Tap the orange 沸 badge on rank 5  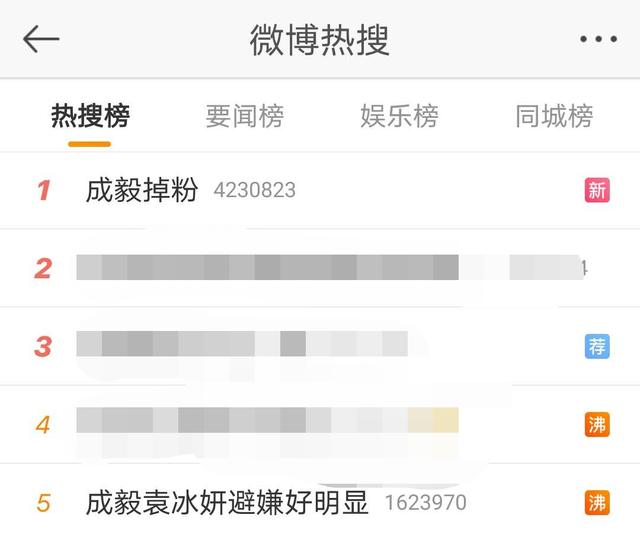click(x=597, y=502)
